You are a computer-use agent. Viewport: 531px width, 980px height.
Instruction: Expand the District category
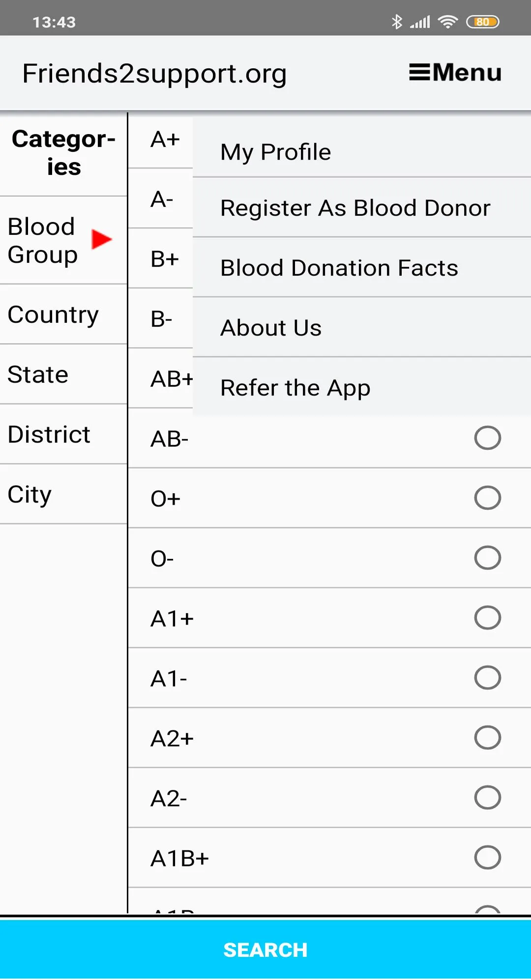coord(49,435)
